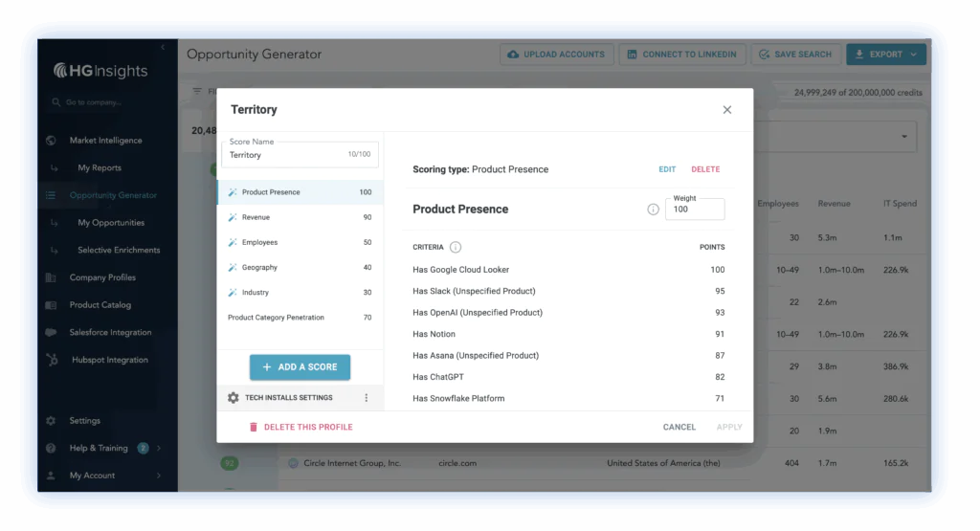
Task: Click the filter icon in the background page
Action: [197, 91]
